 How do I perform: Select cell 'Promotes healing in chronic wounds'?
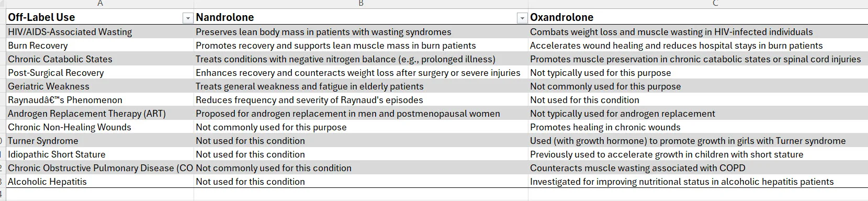tap(698, 127)
